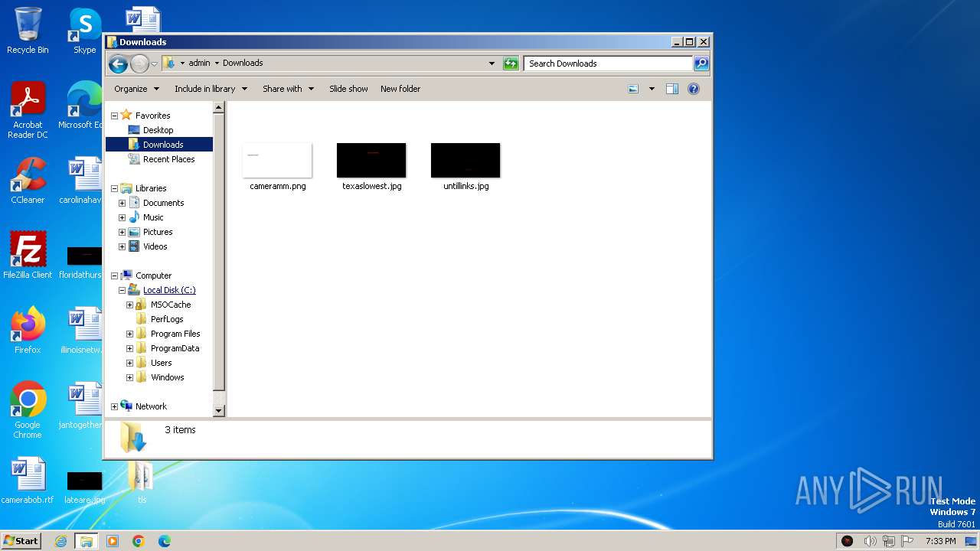The height and width of the screenshot is (551, 980).
Task: Select the PerfLogs folder
Action: (167, 319)
